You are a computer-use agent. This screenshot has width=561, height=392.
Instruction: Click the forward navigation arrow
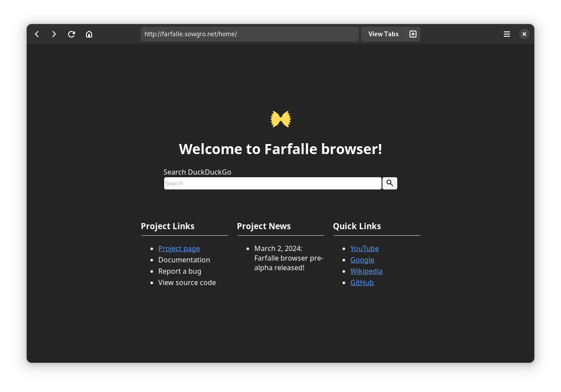(54, 34)
